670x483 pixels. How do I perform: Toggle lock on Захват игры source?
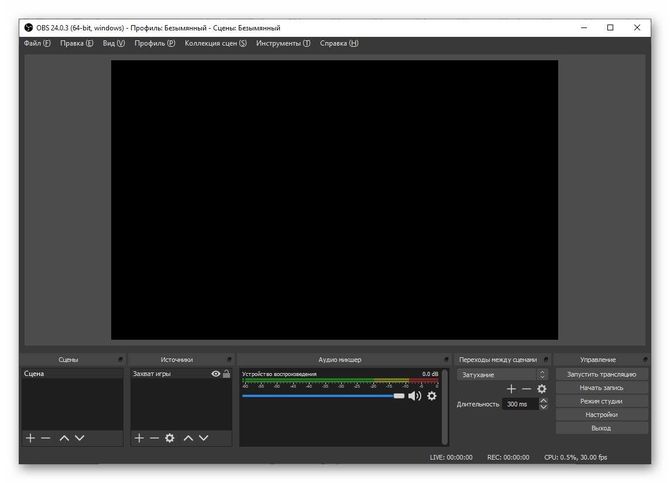click(226, 374)
